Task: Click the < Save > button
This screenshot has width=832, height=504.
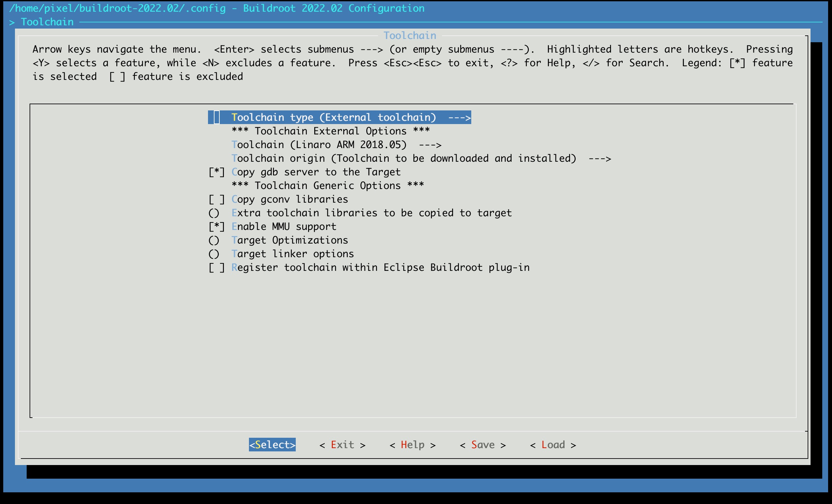Action: [483, 445]
